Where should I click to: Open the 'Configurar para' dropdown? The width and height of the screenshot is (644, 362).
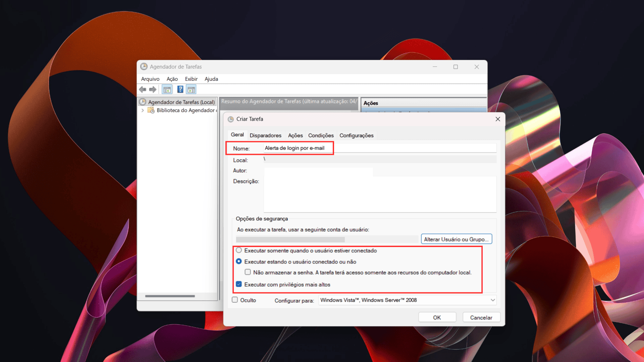click(x=492, y=300)
